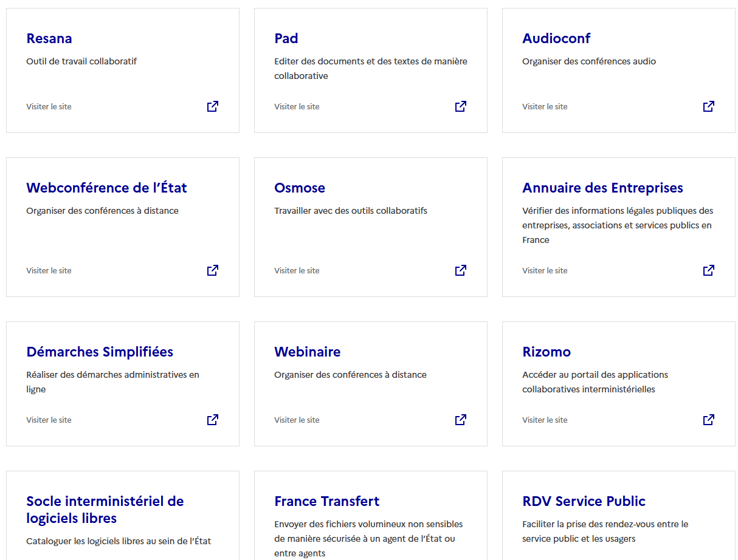The image size is (738, 560).
Task: Click 'Editer des documents et des textes' description
Action: 371,69
